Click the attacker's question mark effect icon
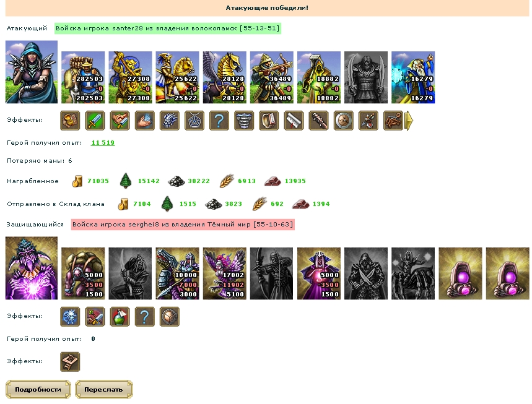 219,121
